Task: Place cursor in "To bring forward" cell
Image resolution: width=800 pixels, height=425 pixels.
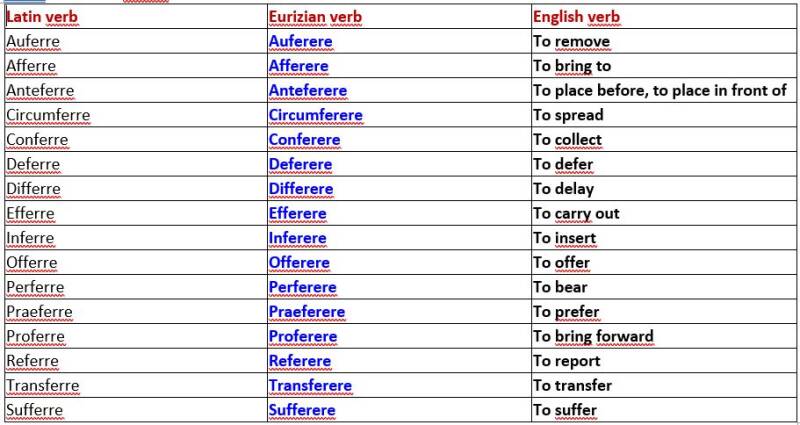Action: pos(593,336)
